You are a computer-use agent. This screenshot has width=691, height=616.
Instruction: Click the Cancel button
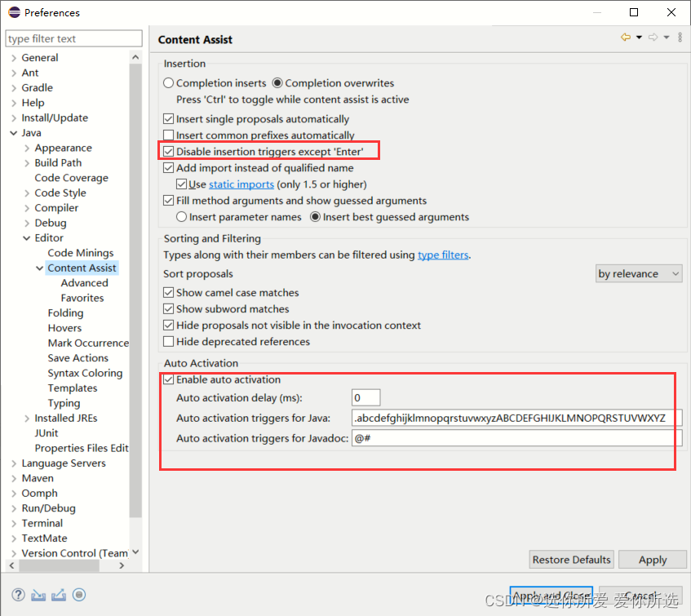[x=640, y=596]
